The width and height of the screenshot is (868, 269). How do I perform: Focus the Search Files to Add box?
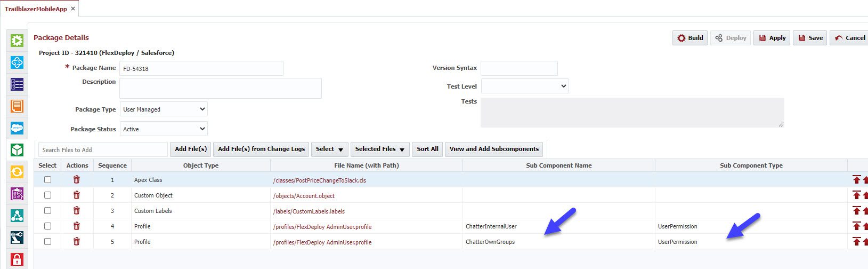pos(103,149)
